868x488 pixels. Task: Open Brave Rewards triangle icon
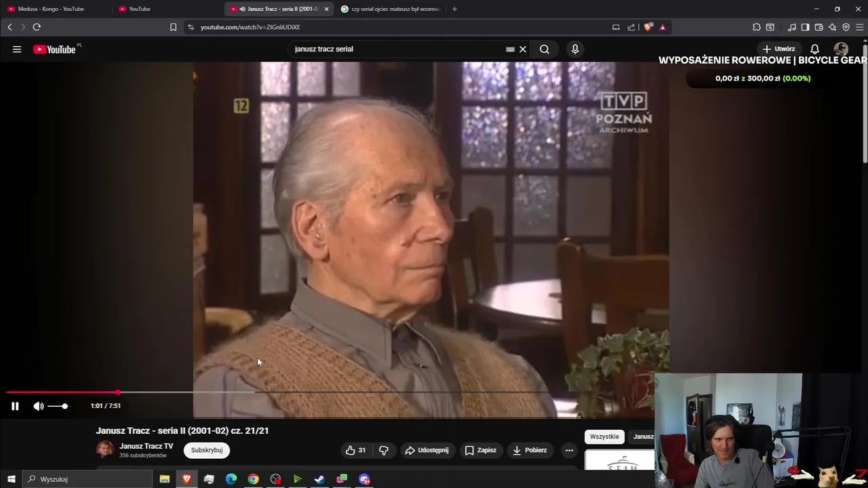pos(663,27)
